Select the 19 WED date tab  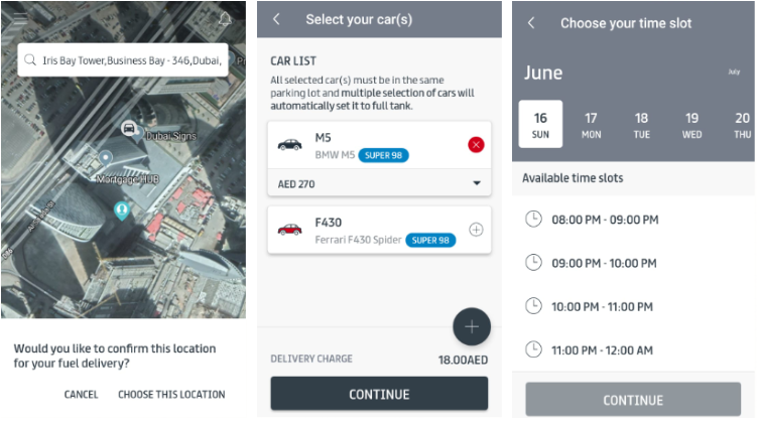[692, 125]
